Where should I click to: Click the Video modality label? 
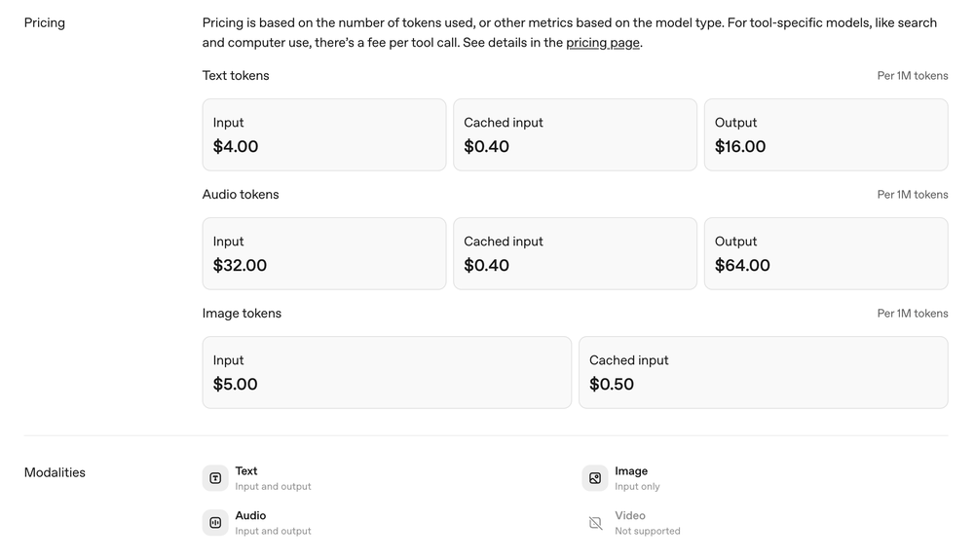630,515
